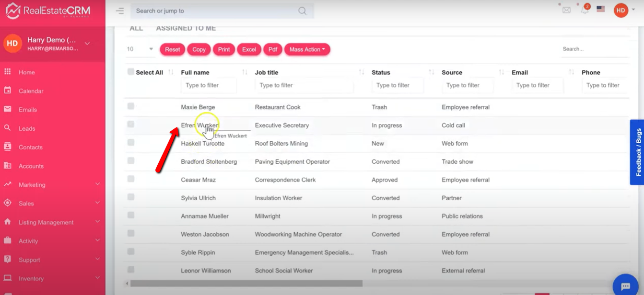Sort by Full name column arrows
Image resolution: width=644 pixels, height=295 pixels.
[245, 72]
